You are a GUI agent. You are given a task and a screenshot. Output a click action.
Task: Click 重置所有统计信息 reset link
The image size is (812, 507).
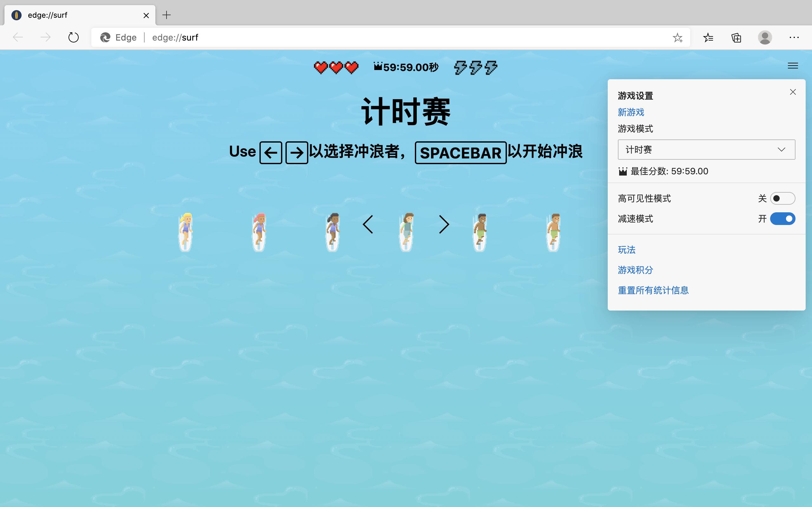[x=653, y=290]
